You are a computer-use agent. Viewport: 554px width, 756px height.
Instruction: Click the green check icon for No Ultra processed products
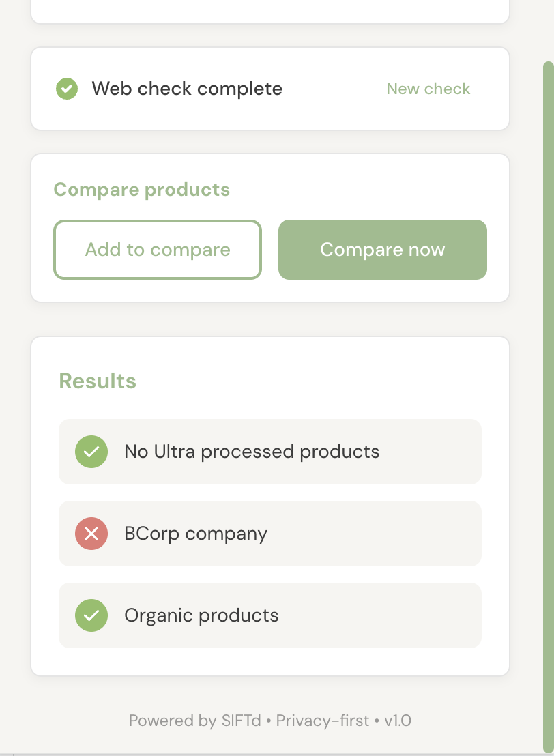[x=91, y=452]
